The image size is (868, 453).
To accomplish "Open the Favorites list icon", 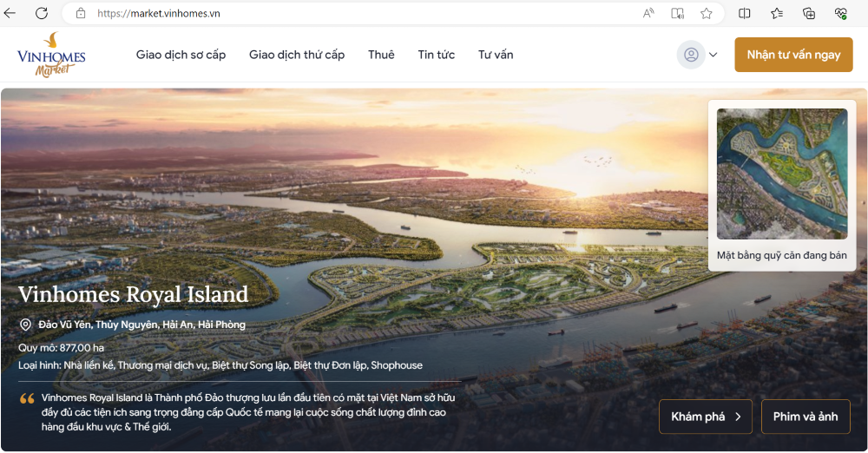I will tap(777, 13).
